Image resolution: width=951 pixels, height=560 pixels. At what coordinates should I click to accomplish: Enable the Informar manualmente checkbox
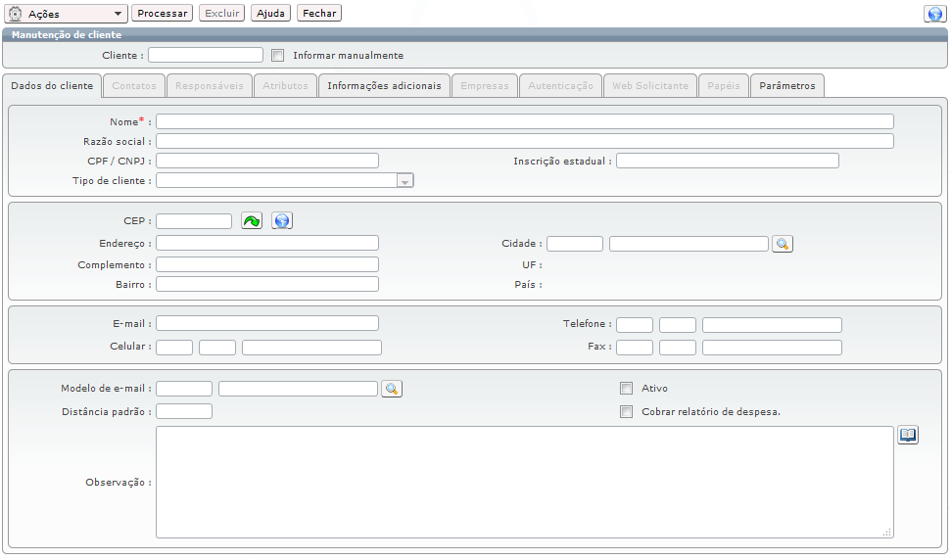pyautogui.click(x=277, y=56)
